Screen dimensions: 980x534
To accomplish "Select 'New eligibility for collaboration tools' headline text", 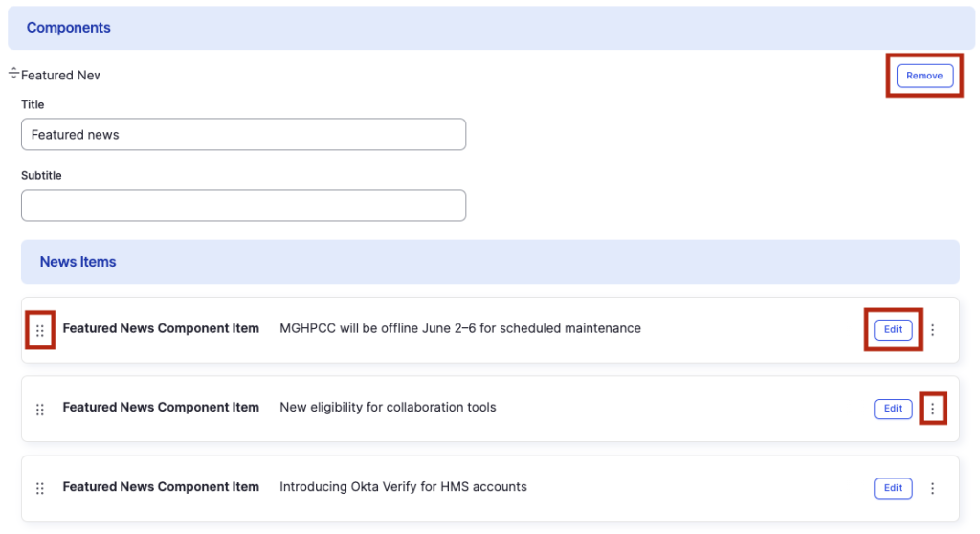I will (388, 407).
